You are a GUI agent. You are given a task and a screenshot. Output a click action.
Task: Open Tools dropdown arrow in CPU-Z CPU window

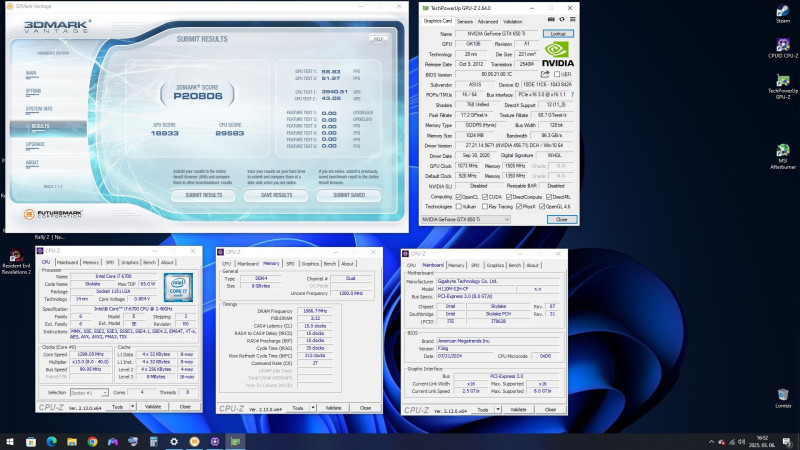(132, 407)
